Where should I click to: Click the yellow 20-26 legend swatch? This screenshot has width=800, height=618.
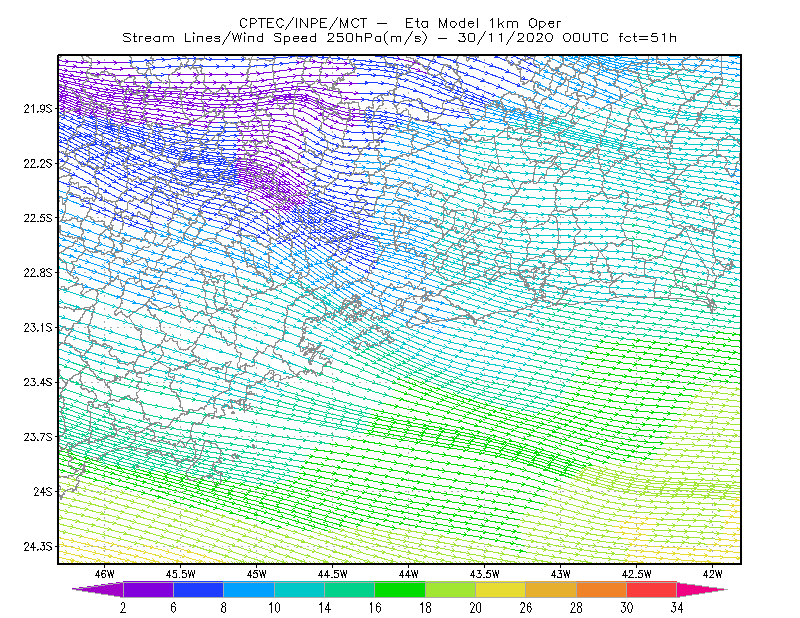click(x=501, y=589)
